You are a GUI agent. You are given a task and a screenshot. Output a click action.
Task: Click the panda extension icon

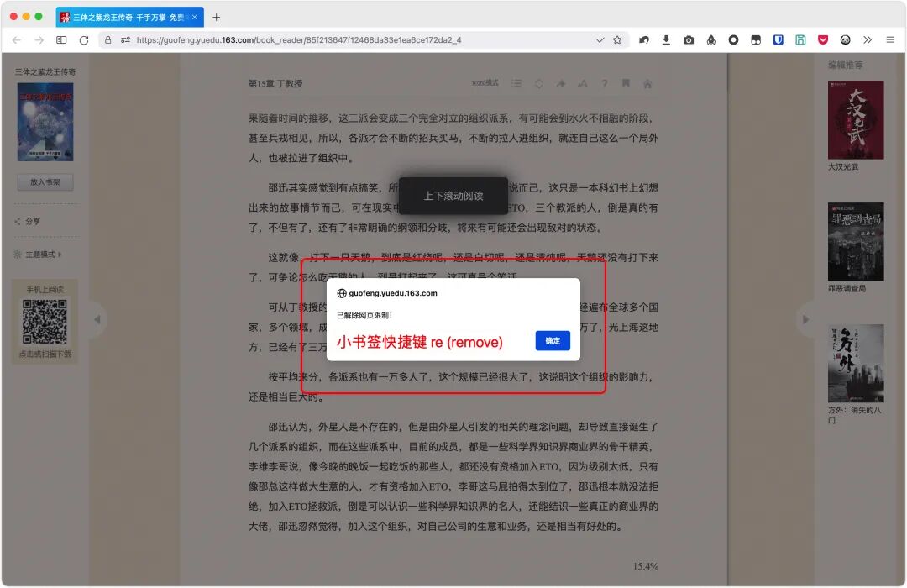click(846, 40)
